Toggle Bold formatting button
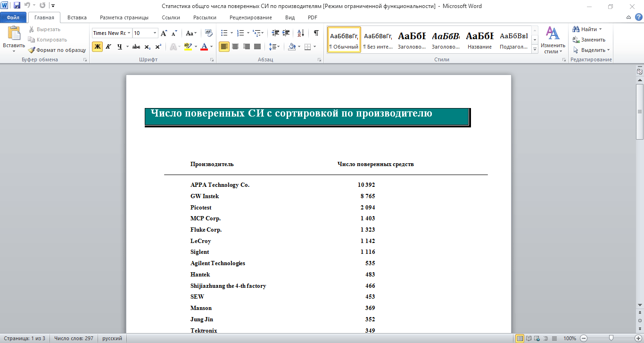The height and width of the screenshot is (343, 644). click(97, 47)
